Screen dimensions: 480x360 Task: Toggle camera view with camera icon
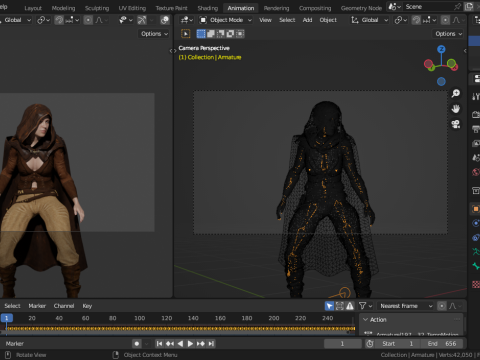coord(456,124)
